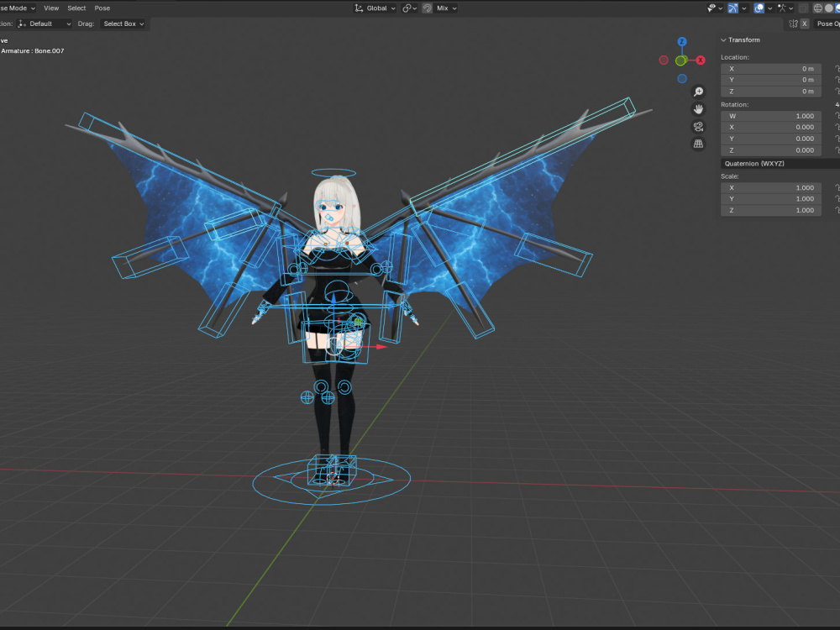
Task: Open the Select menu
Action: (76, 8)
